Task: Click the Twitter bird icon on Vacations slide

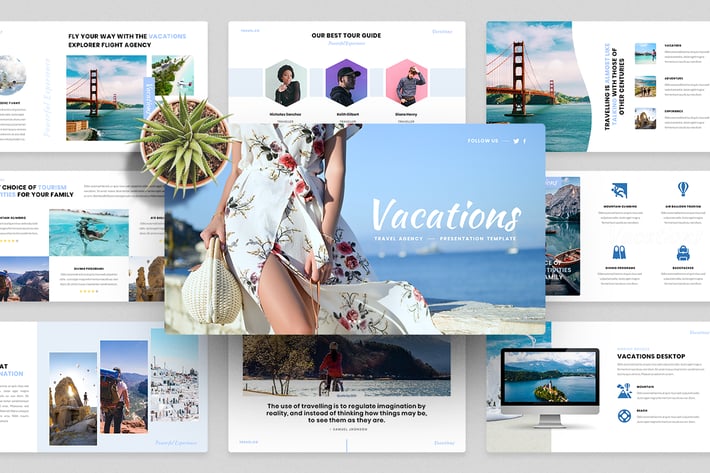Action: point(516,141)
